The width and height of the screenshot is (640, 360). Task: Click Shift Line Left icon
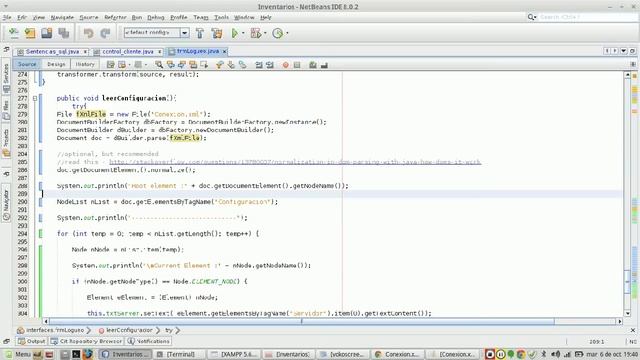pyautogui.click(x=259, y=65)
